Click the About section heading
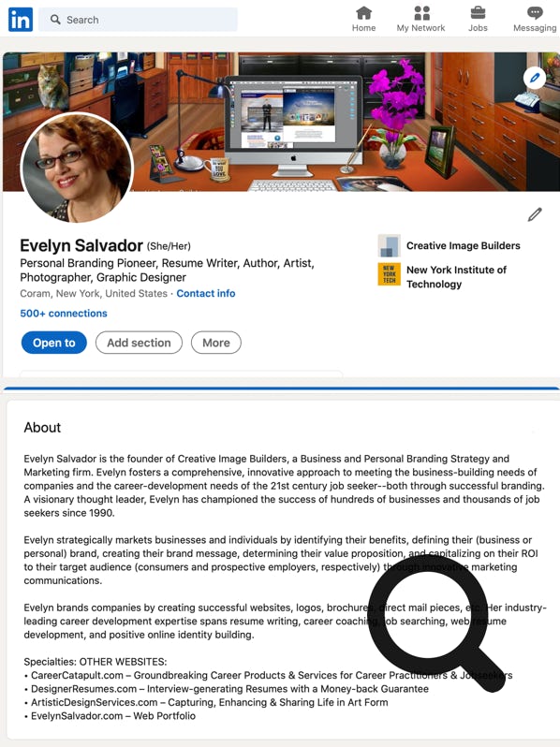This screenshot has height=747, width=560. click(42, 428)
